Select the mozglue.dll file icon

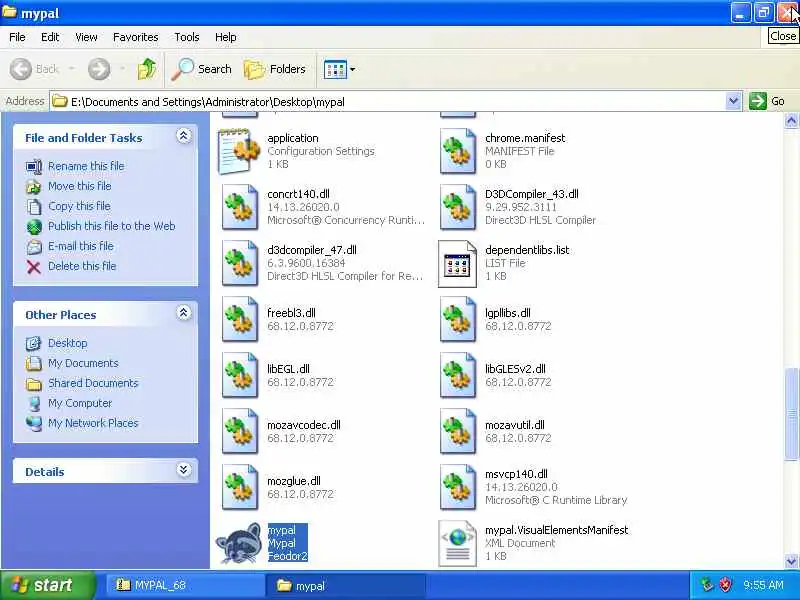(239, 488)
